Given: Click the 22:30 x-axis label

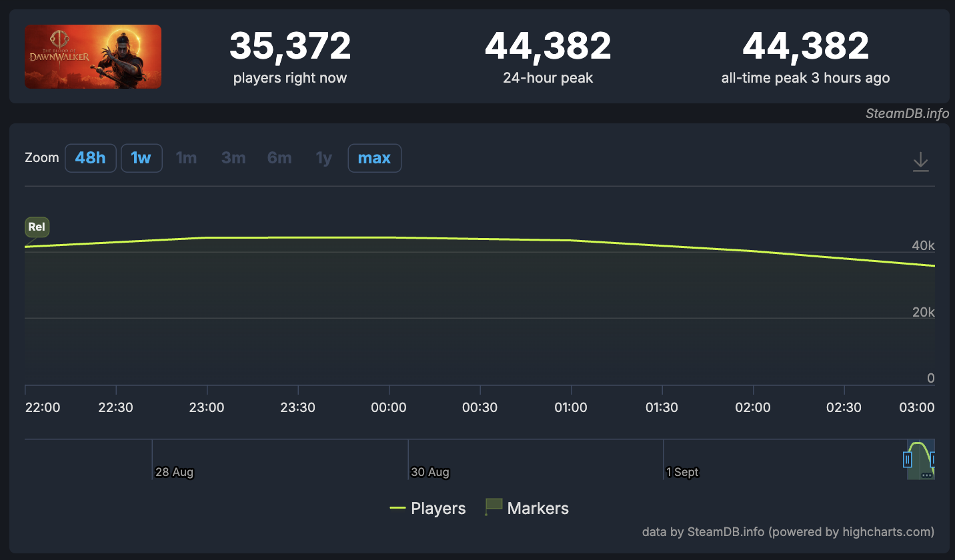Looking at the screenshot, I should tap(116, 407).
